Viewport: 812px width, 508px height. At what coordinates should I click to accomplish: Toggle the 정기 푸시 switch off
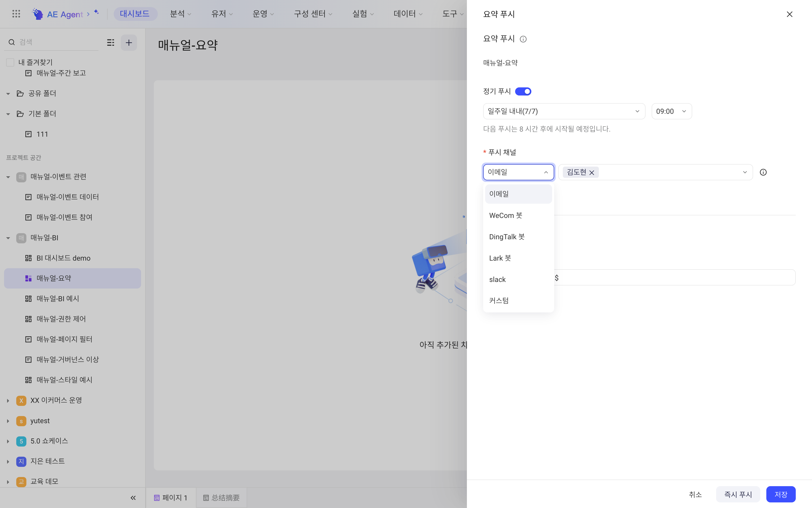523,91
